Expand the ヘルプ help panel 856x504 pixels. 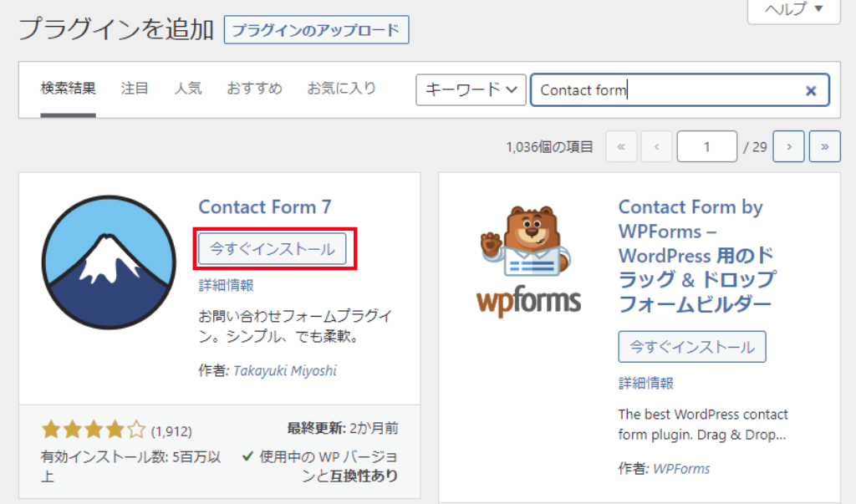[x=793, y=9]
